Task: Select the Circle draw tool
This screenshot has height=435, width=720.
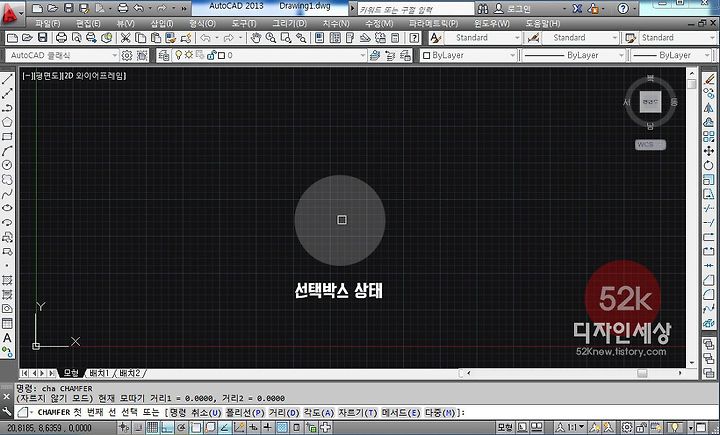Action: (7, 165)
